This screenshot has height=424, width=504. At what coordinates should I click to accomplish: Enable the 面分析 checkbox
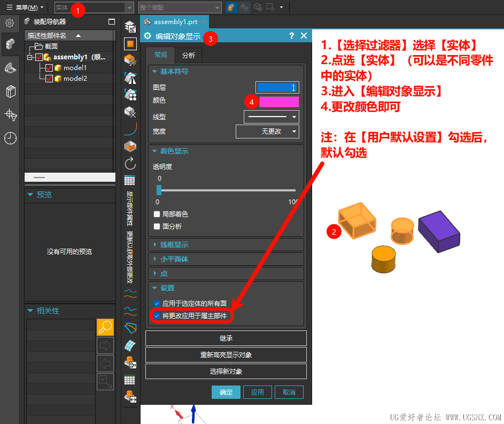point(157,226)
